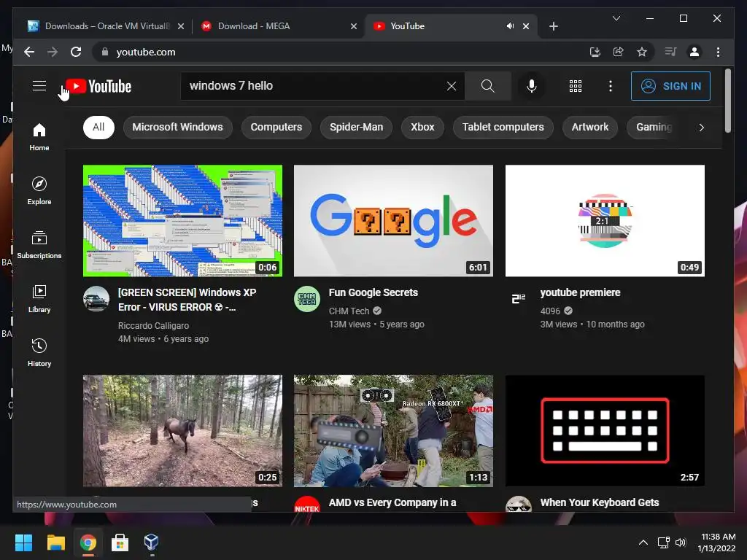
Task: Open the Fun Google Secrets video thumbnail
Action: pos(393,220)
